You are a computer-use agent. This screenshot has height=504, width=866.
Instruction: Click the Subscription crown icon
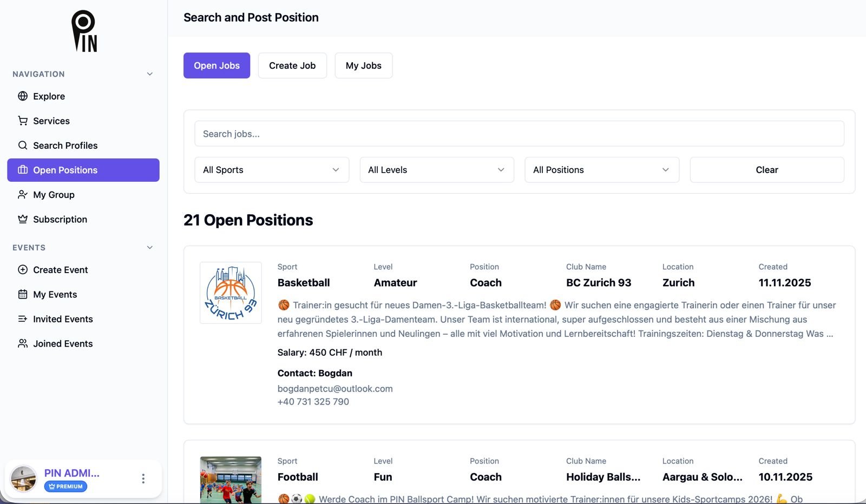click(23, 219)
